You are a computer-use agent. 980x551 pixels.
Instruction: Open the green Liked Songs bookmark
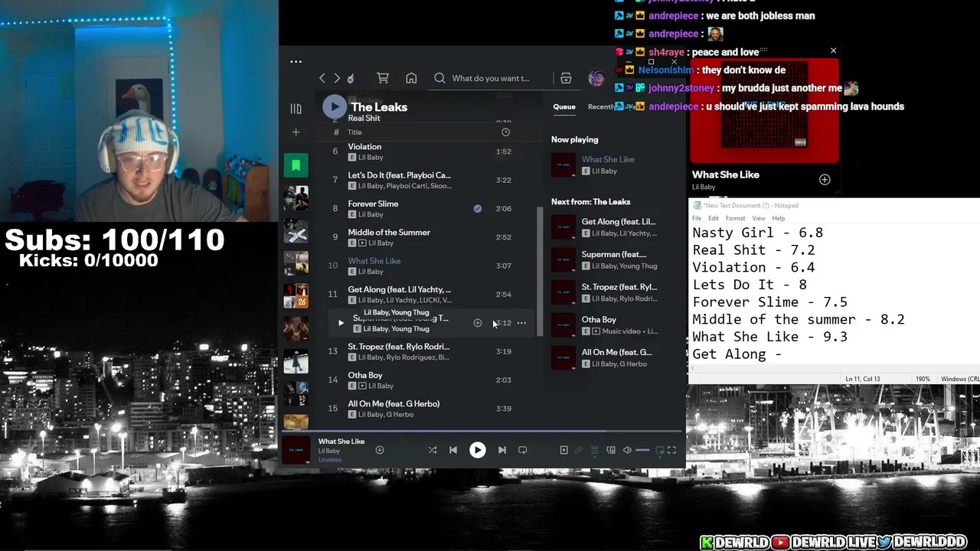[296, 165]
